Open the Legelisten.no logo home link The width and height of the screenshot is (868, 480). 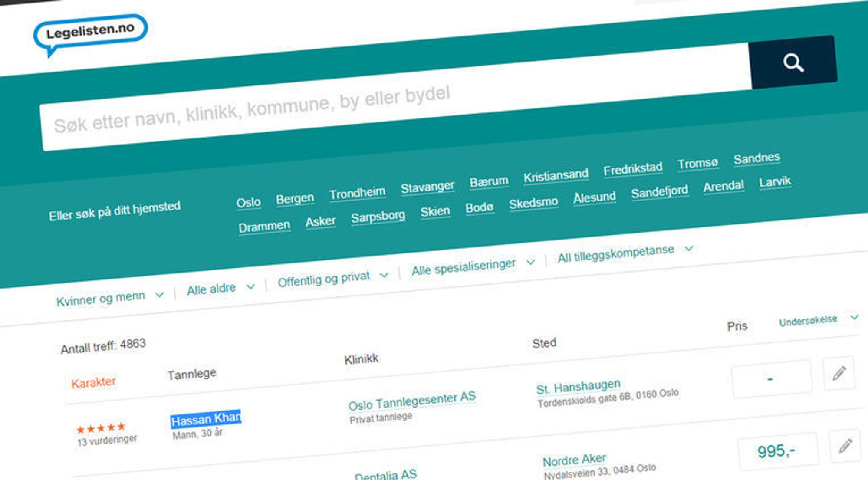click(x=90, y=35)
